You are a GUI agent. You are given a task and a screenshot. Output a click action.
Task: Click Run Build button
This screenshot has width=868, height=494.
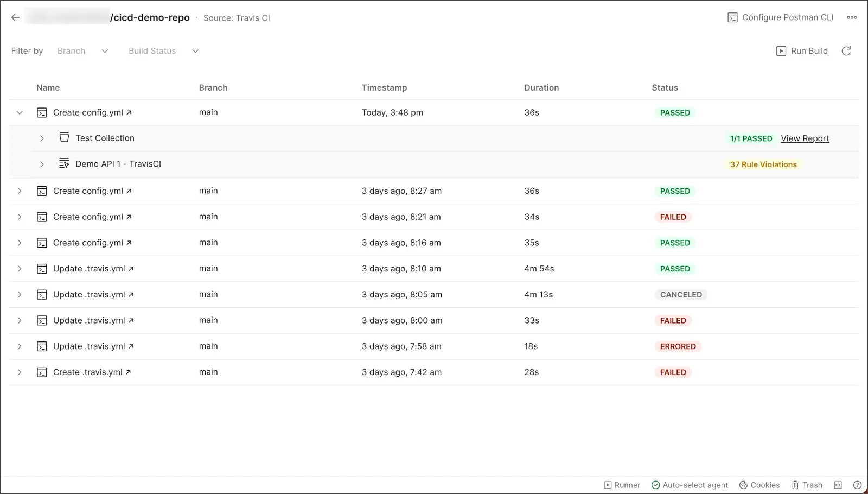point(802,51)
